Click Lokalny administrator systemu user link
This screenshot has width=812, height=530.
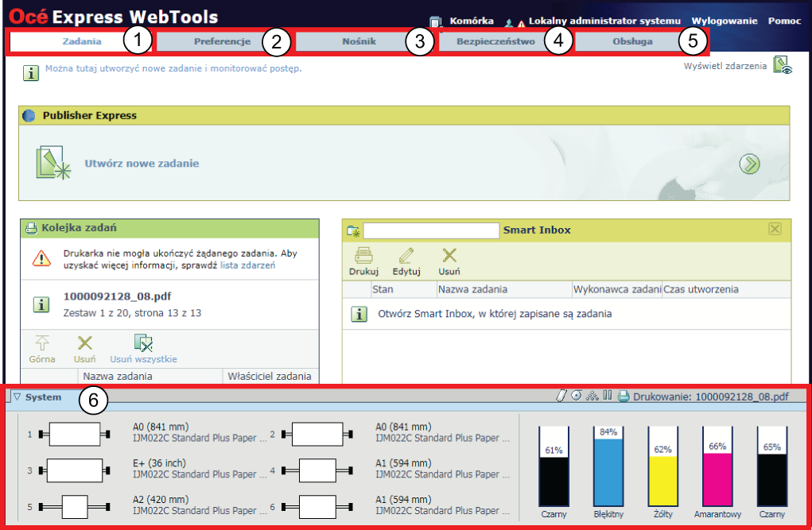[x=604, y=21]
